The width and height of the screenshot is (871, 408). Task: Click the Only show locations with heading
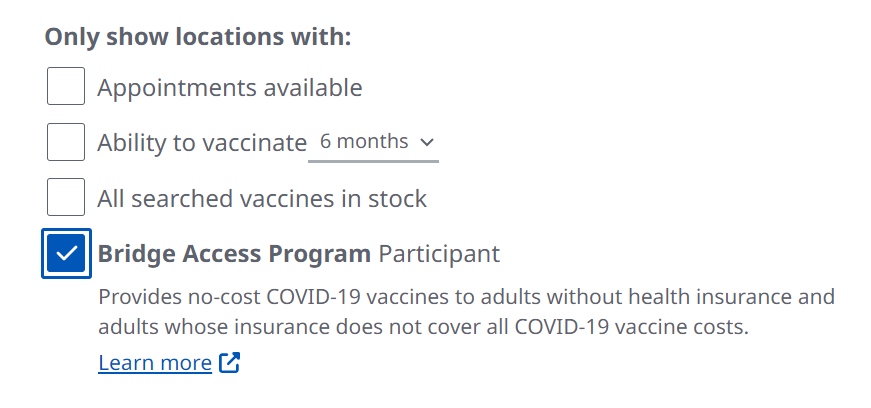pyautogui.click(x=198, y=37)
